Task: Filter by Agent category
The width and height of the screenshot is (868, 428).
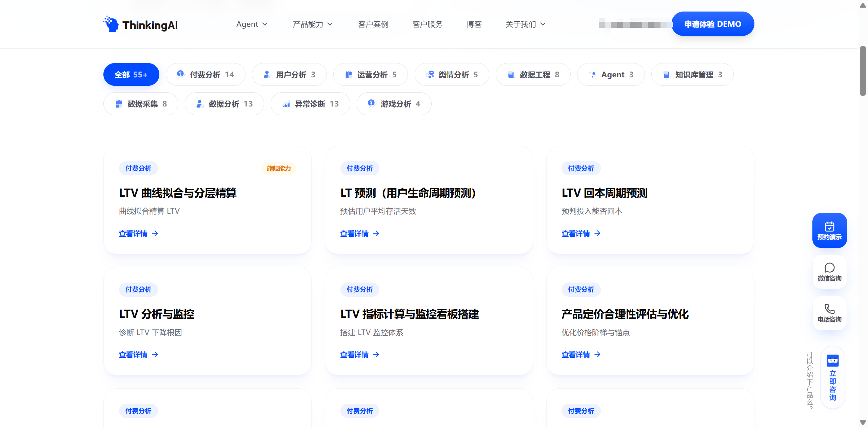Action: click(x=611, y=75)
